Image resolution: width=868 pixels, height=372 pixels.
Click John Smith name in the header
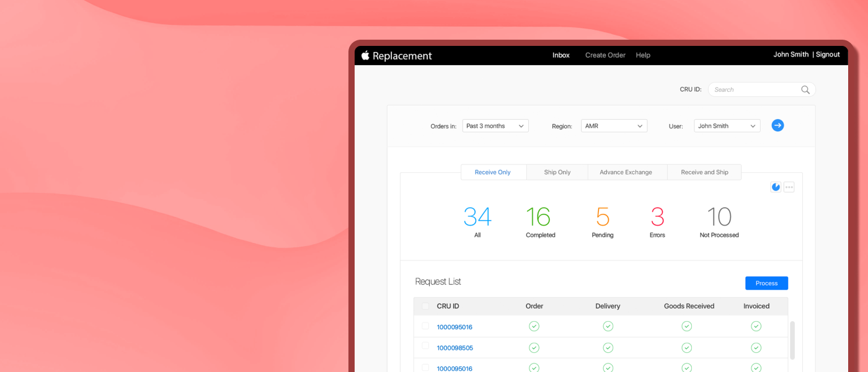(791, 55)
